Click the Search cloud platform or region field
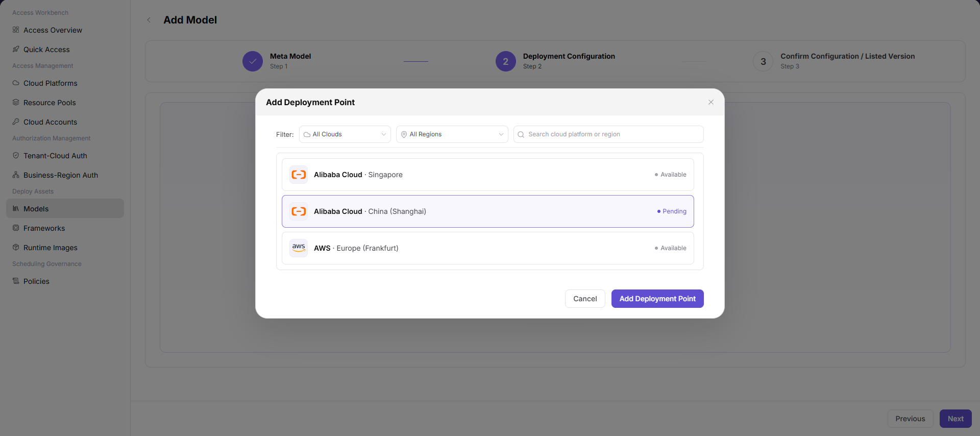 pos(608,134)
